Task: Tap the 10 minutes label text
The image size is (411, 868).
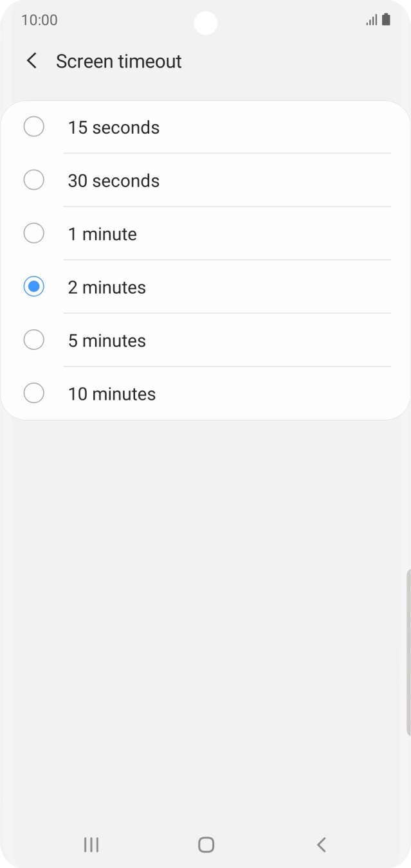Action: [x=111, y=393]
